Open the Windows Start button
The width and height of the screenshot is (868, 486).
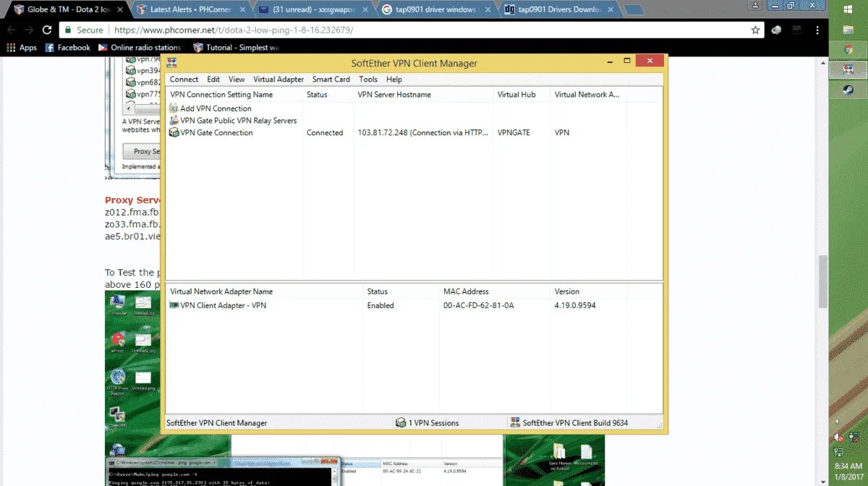pos(848,9)
